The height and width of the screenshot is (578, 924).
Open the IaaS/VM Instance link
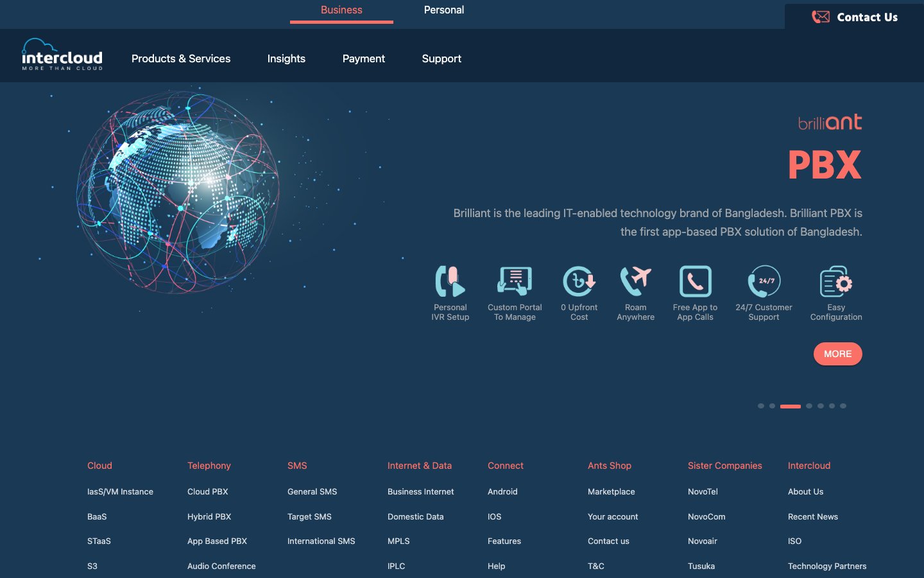(120, 492)
